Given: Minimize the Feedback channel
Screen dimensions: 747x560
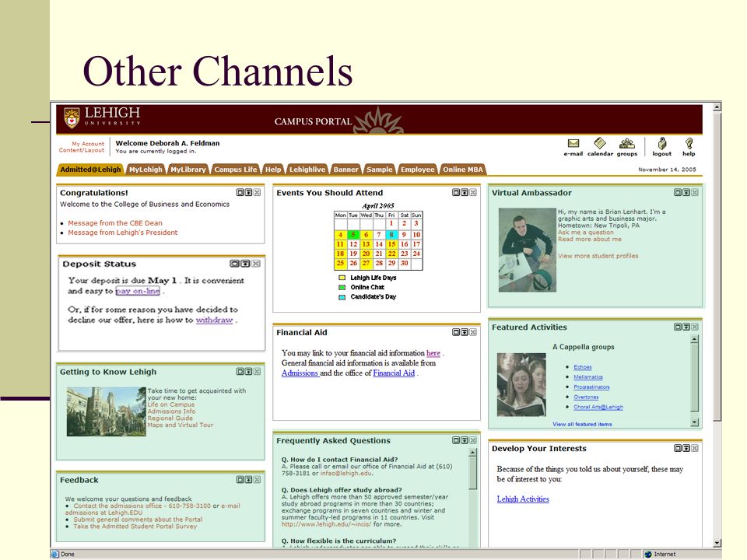Looking at the screenshot, I should (249, 480).
